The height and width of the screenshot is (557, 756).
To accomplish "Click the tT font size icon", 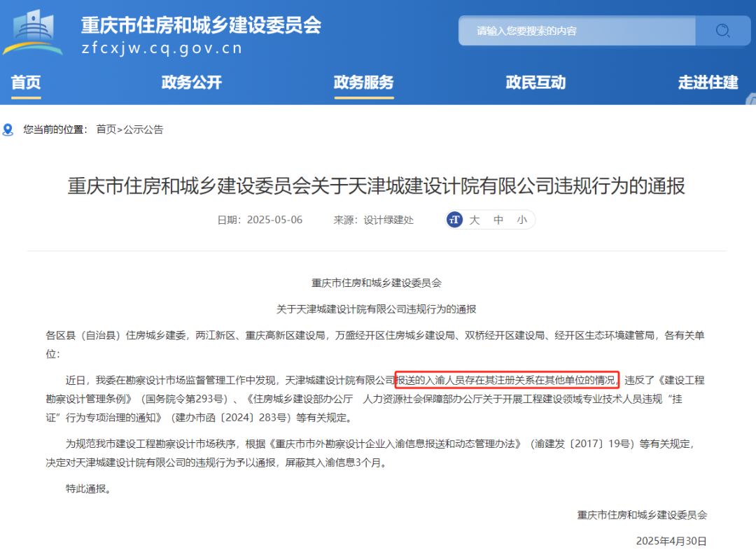I will point(455,220).
